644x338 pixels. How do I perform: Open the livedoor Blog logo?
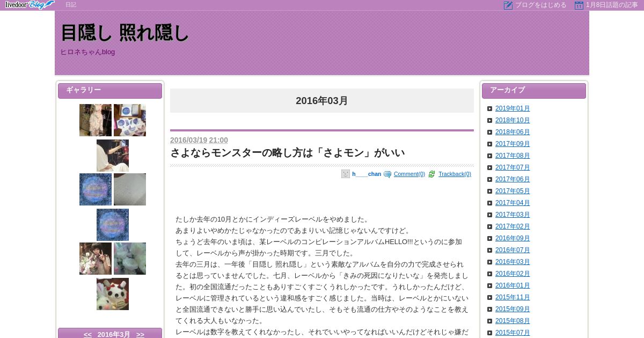click(x=30, y=5)
